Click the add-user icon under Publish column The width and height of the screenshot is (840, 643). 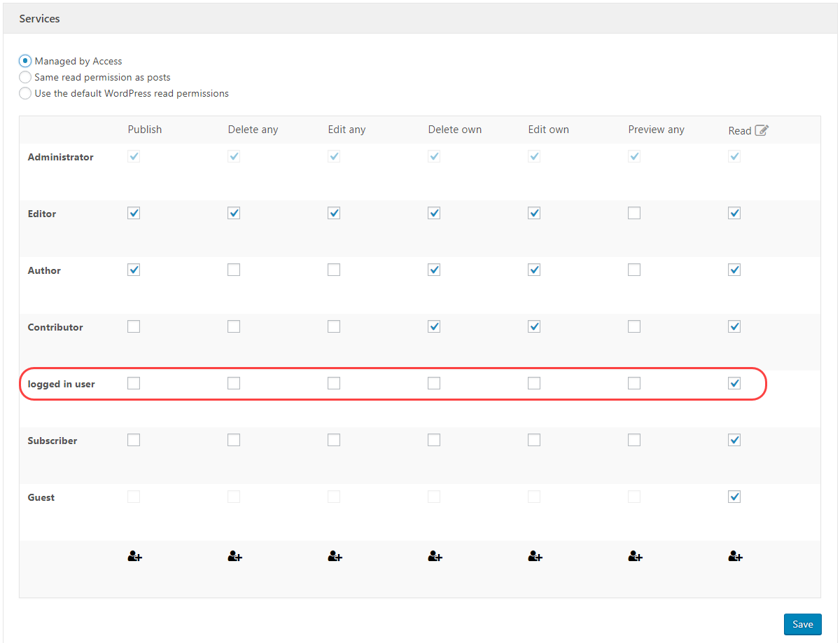pyautogui.click(x=135, y=557)
